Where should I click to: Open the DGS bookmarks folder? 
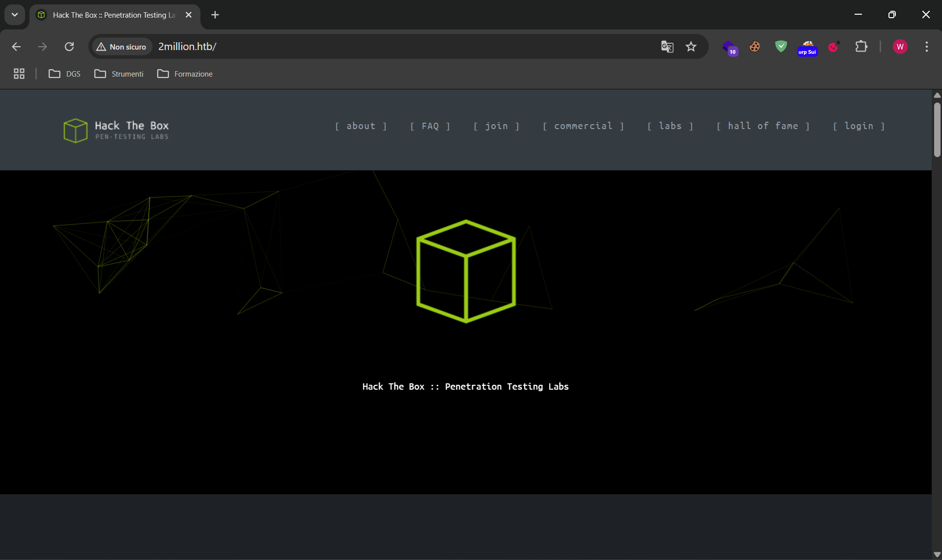(64, 74)
